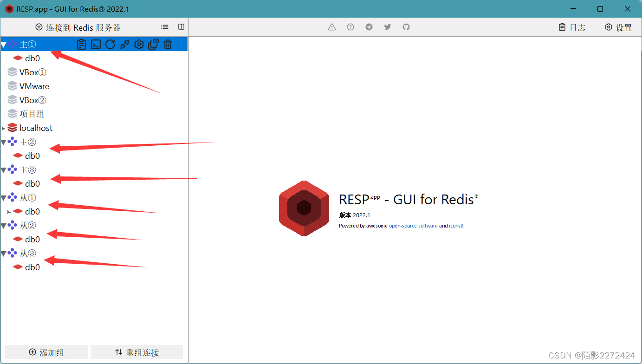Click 连接到 Redis 服务器 button
Image resolution: width=642 pixels, height=364 pixels.
pyautogui.click(x=78, y=27)
